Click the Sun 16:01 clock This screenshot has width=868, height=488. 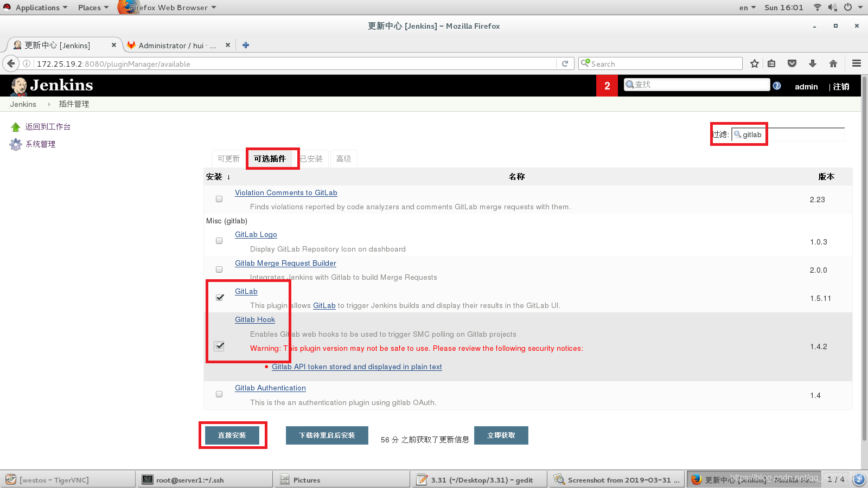click(783, 7)
